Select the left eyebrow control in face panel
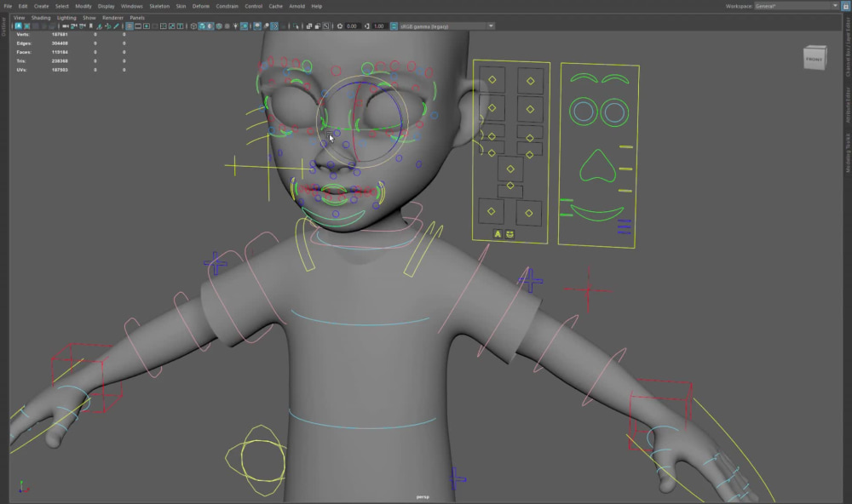 (584, 78)
